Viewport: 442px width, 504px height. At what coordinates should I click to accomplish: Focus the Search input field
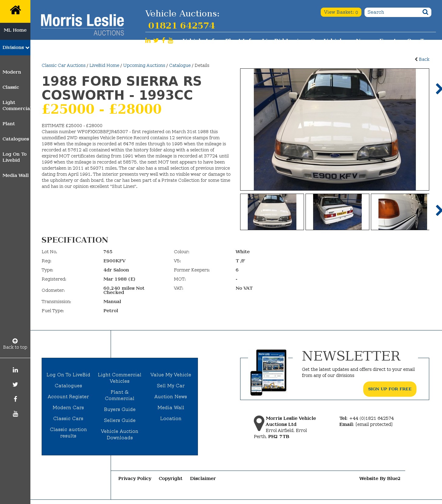pos(394,12)
